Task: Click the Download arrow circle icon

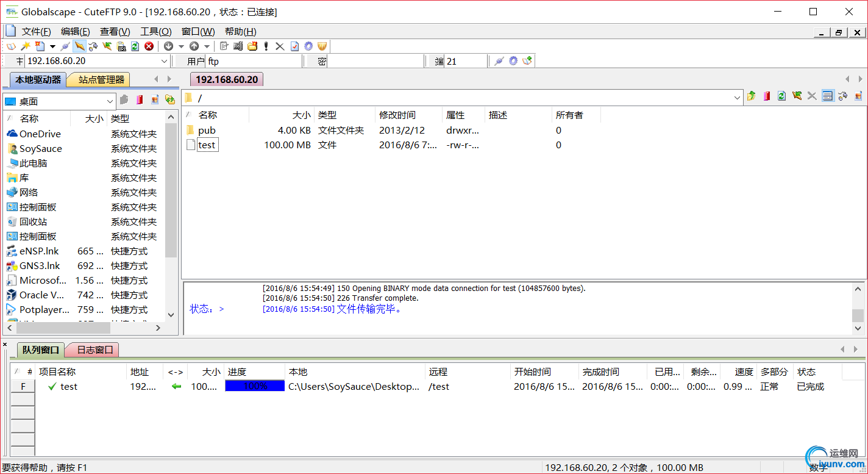Action: pos(168,46)
